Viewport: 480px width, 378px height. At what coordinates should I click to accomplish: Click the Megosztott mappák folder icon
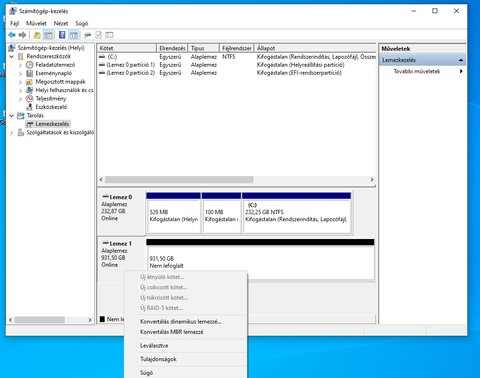(x=30, y=82)
